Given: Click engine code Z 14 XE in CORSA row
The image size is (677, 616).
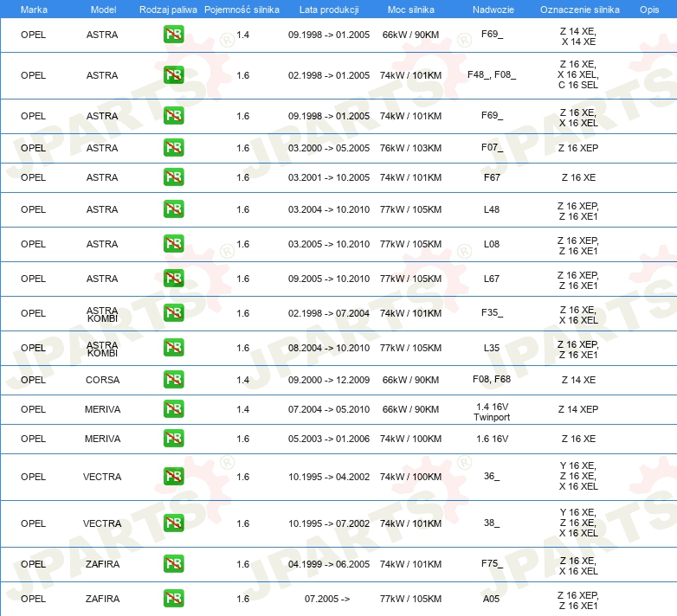Looking at the screenshot, I should [x=578, y=380].
